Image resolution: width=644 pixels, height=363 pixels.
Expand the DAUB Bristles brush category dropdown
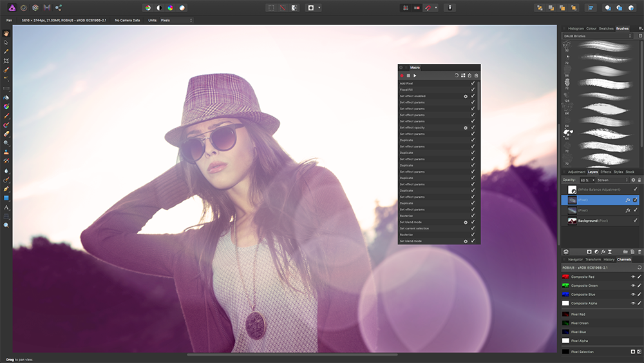pyautogui.click(x=598, y=36)
